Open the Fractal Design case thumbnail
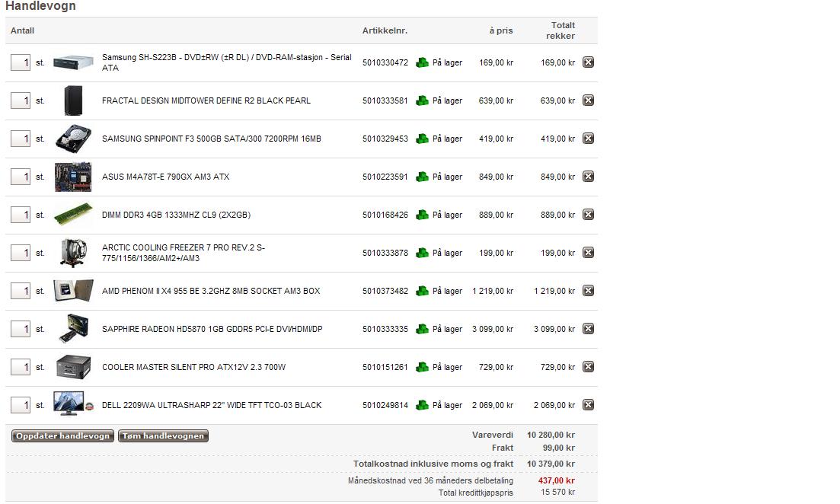840x504 pixels. (x=73, y=100)
